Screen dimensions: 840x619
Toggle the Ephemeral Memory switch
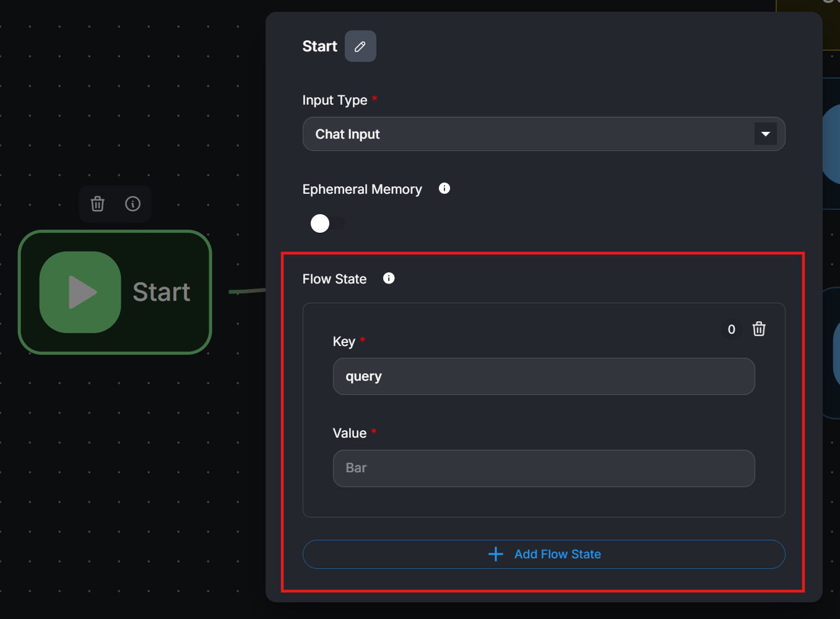click(x=327, y=223)
